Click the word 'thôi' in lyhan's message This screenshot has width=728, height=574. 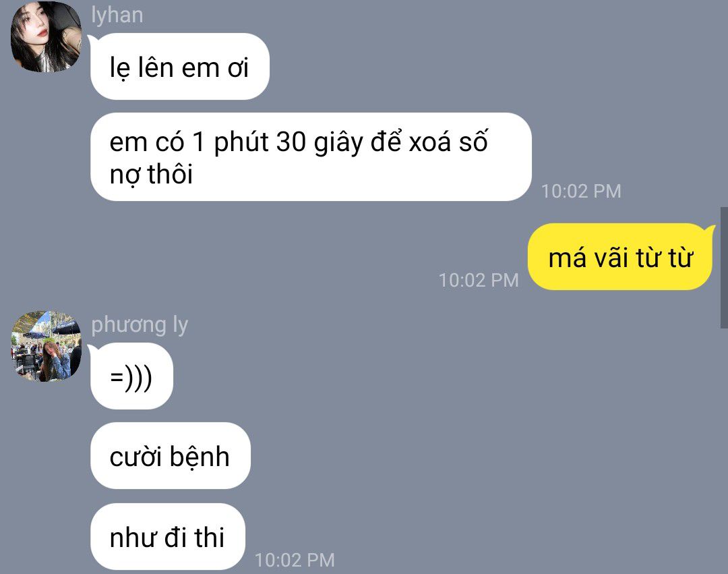[170, 175]
